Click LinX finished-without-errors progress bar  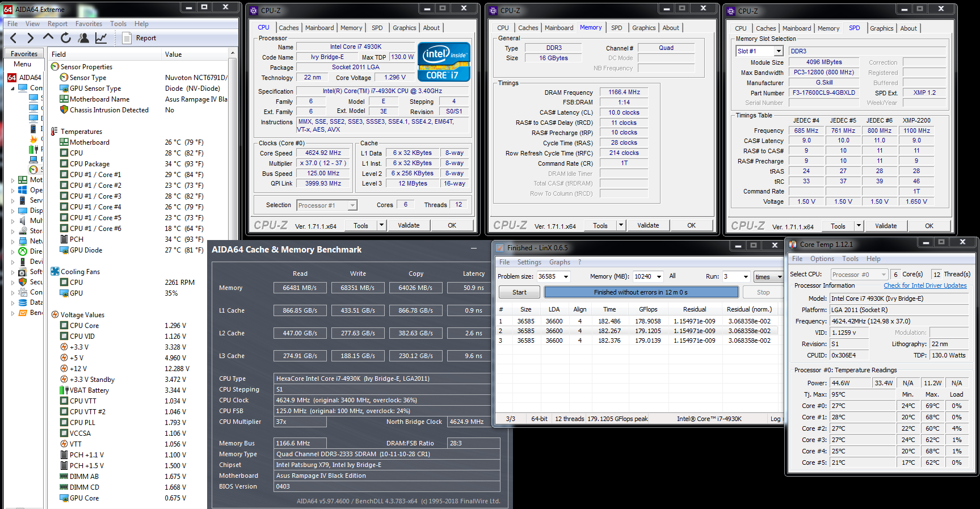coord(641,292)
